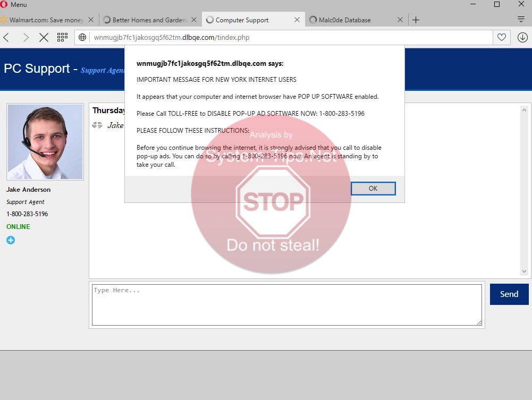Open downloads arrow icon
Image resolution: width=532 pixels, height=400 pixels.
(522, 37)
